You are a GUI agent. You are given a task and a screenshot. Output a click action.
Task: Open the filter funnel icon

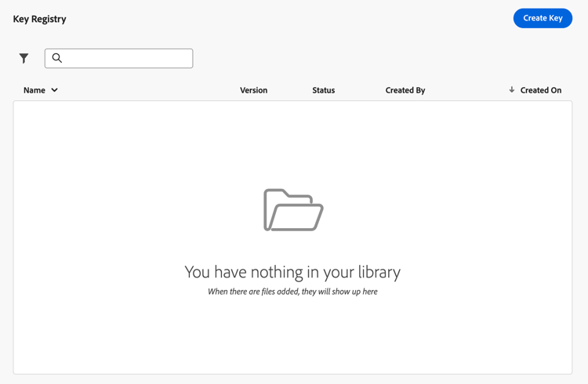24,58
